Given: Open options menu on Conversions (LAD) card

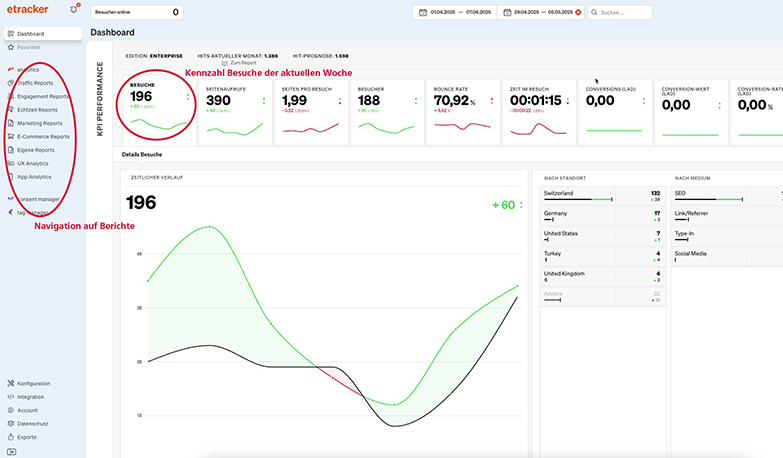Looking at the screenshot, I should click(x=643, y=101).
